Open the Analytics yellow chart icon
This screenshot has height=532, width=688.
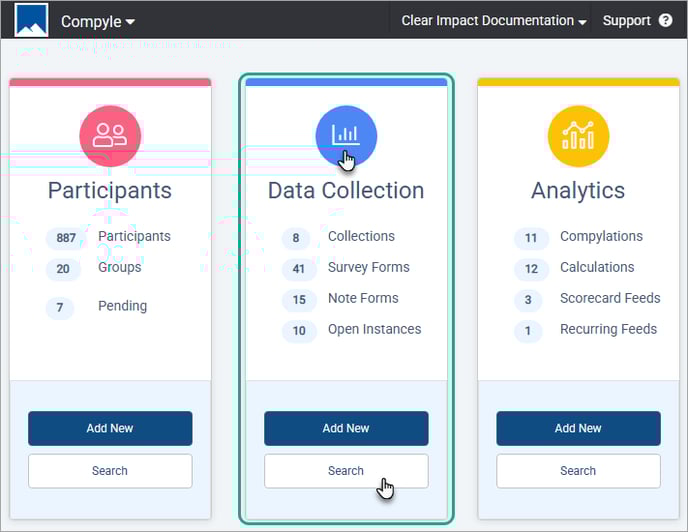click(578, 136)
